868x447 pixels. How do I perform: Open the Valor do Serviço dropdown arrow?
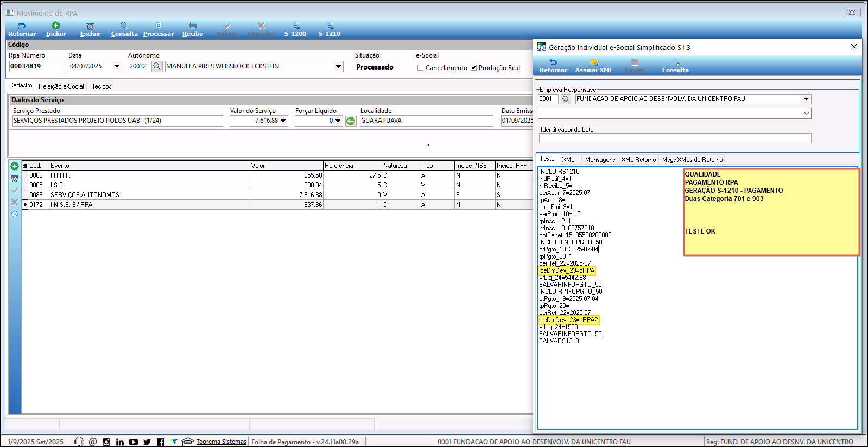283,121
